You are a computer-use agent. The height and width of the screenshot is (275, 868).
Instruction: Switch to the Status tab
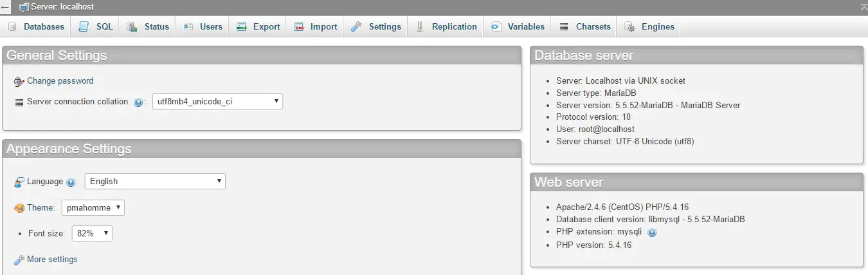tap(148, 27)
